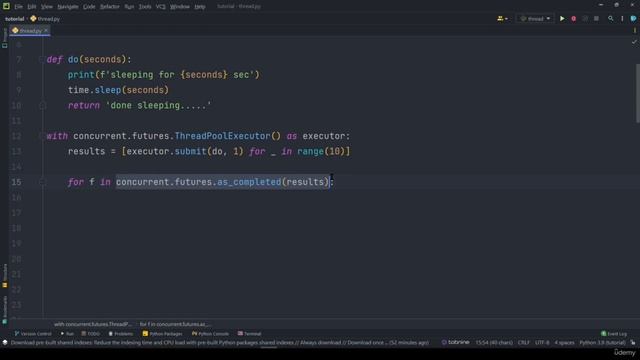Click the yellow warning stripe at editor top-right

pyautogui.click(x=635, y=31)
